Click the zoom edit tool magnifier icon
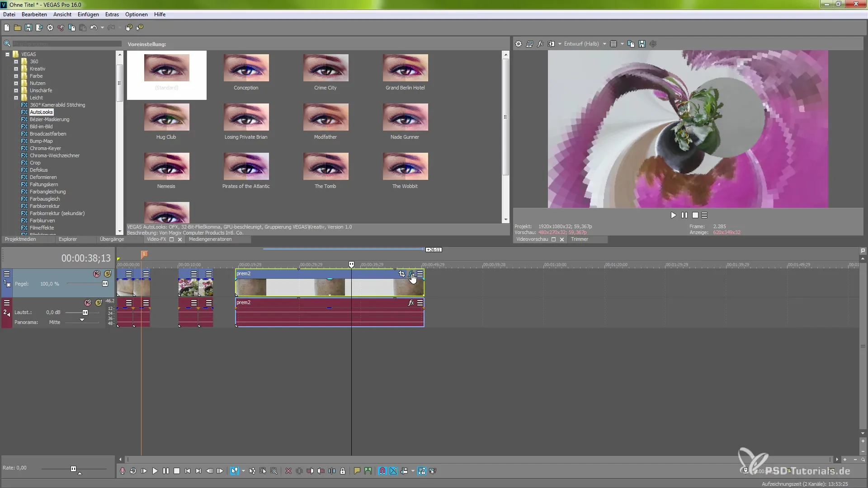The width and height of the screenshot is (868, 488). [274, 471]
